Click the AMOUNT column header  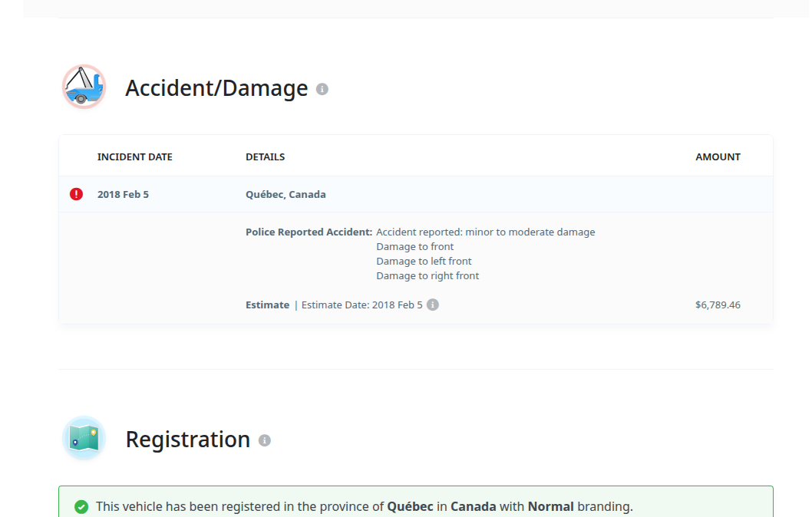pos(718,156)
